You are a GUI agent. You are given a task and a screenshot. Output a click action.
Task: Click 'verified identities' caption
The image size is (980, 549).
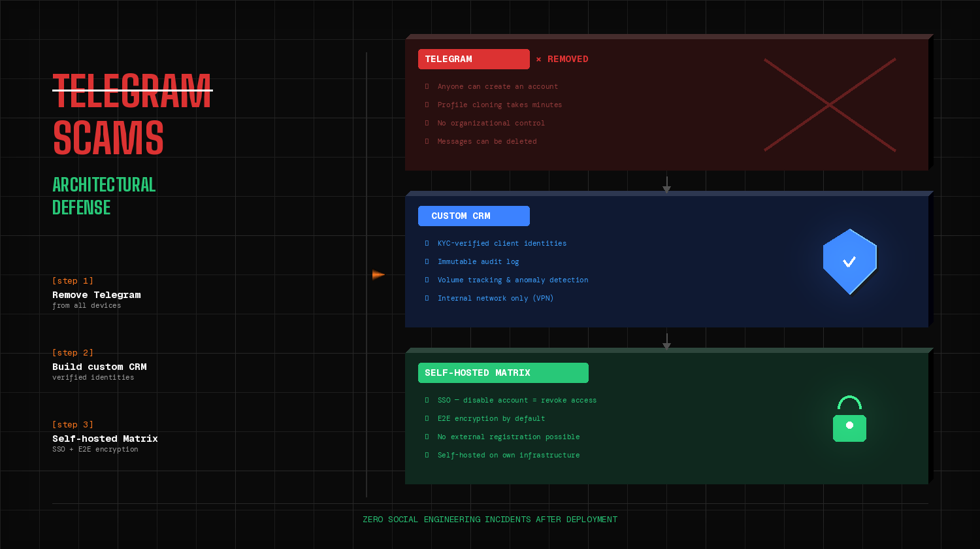93,378
